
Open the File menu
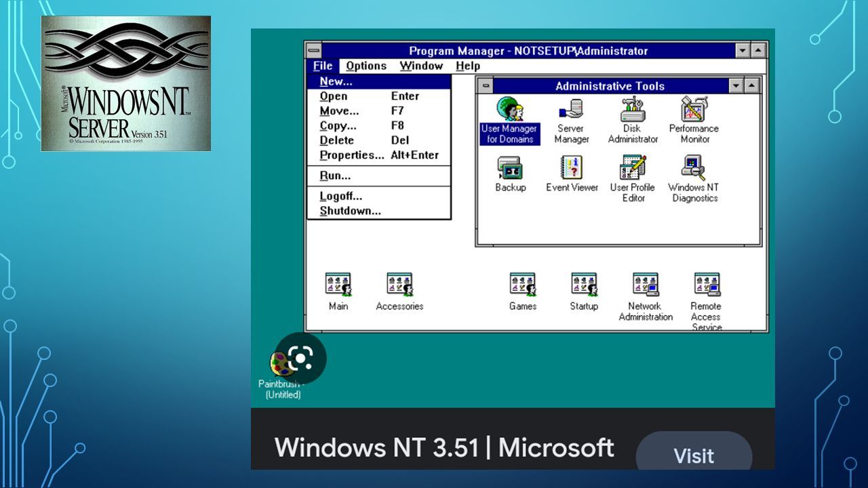tap(323, 66)
